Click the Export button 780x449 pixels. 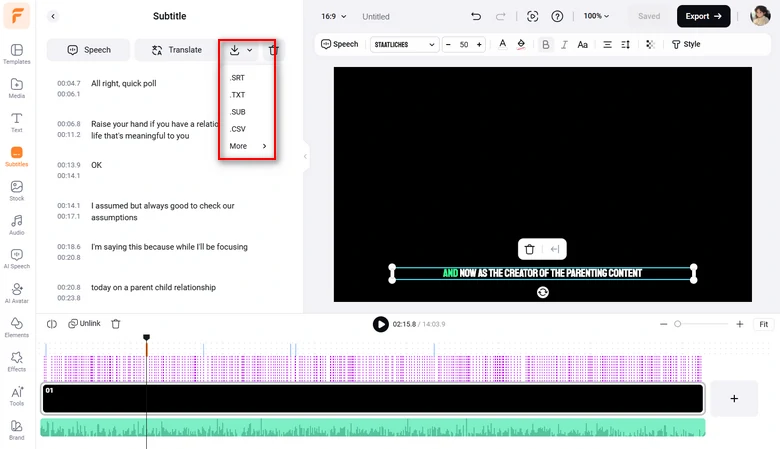tap(703, 16)
